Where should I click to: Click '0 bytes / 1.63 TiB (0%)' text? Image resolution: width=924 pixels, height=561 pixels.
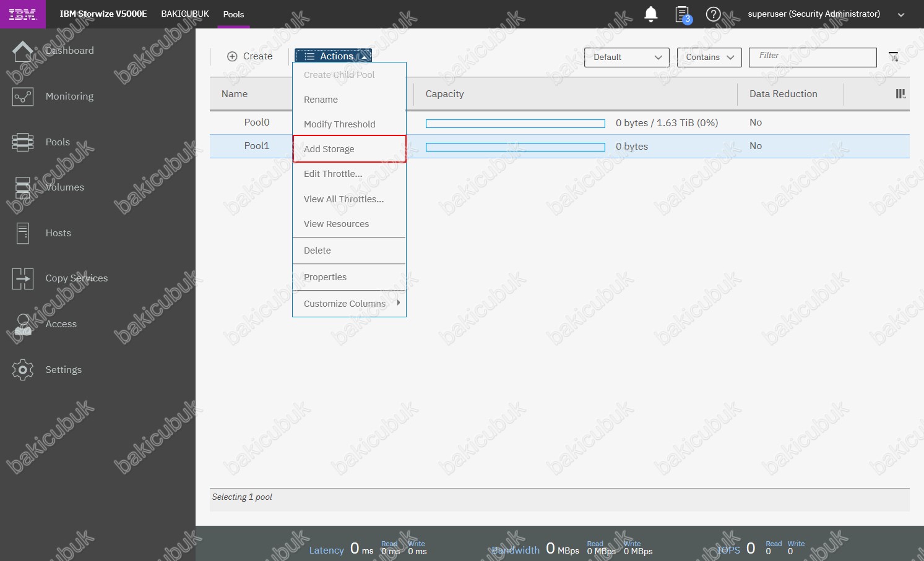[x=667, y=123]
